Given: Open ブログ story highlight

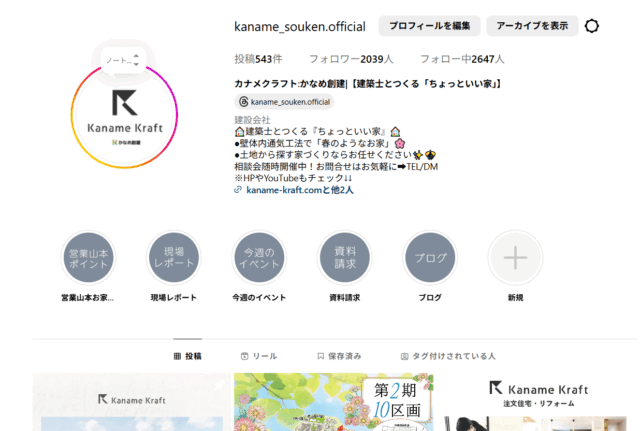Looking at the screenshot, I should click(x=430, y=258).
